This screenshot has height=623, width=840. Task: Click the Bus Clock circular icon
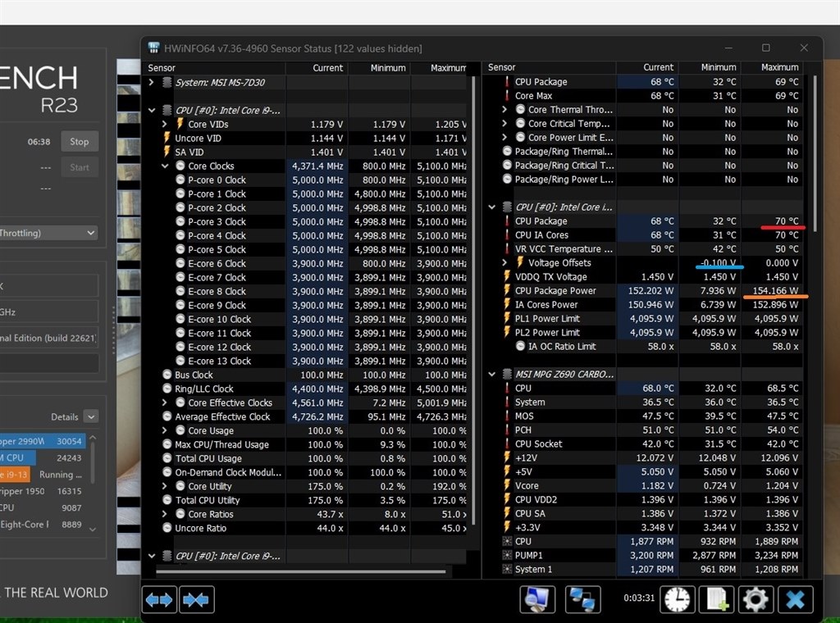coord(167,375)
